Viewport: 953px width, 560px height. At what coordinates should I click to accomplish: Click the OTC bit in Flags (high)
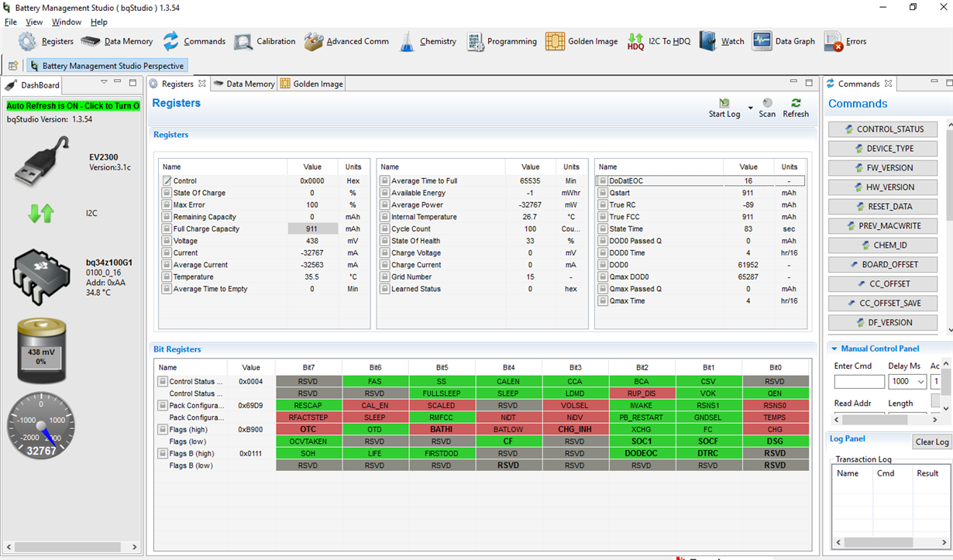point(308,429)
